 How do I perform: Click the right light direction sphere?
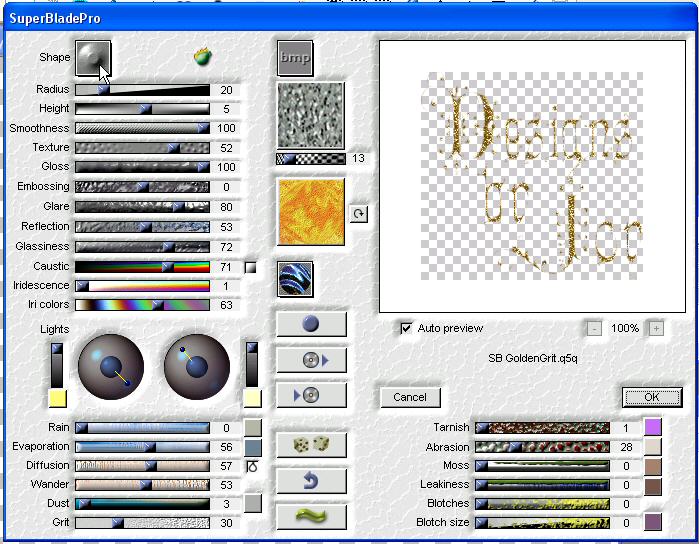coord(197,367)
